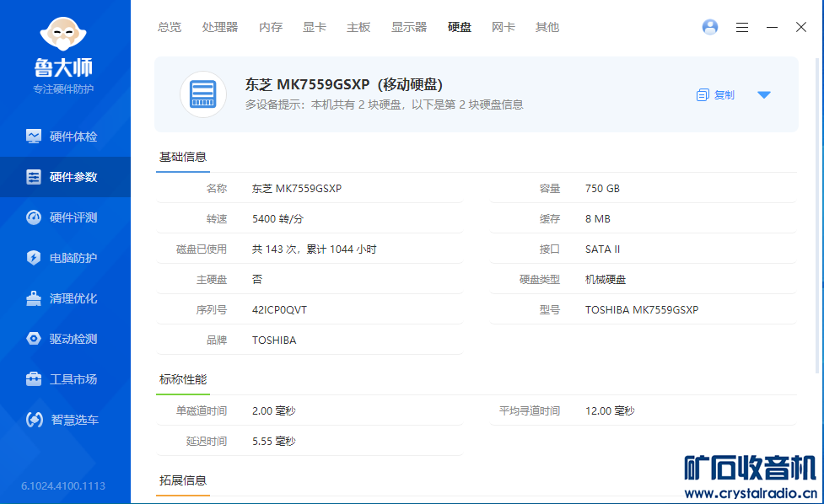Switch to the 主板 tab
824x504 pixels.
coord(358,27)
